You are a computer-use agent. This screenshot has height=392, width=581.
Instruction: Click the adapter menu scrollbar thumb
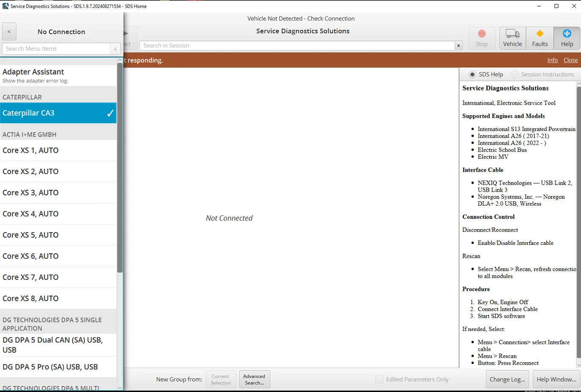pyautogui.click(x=120, y=168)
